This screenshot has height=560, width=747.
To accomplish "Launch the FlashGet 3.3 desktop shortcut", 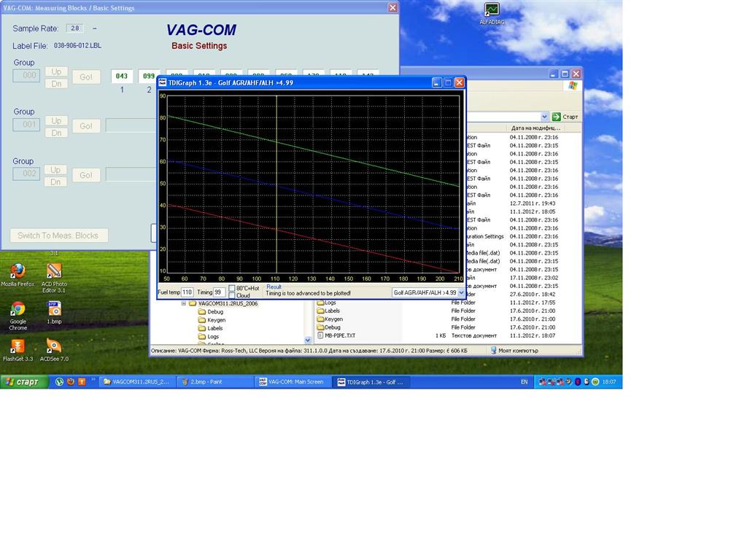I will pyautogui.click(x=18, y=346).
